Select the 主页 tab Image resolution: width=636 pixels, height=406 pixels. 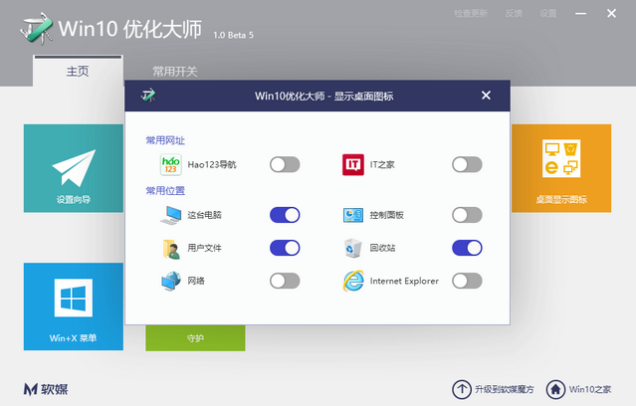tap(78, 72)
